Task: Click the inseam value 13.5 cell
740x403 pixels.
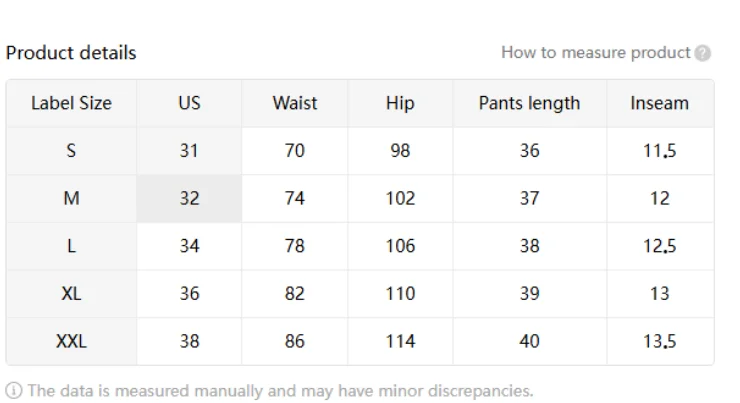Action: tap(659, 341)
